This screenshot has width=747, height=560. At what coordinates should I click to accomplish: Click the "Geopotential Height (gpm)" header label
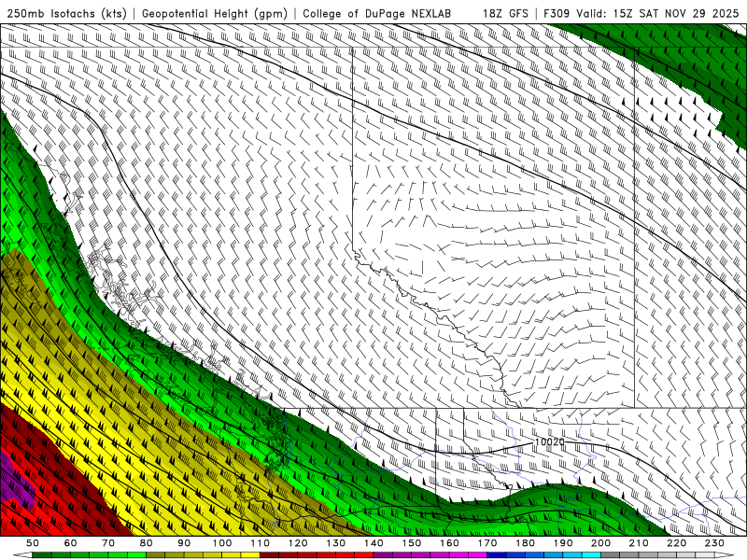215,13
